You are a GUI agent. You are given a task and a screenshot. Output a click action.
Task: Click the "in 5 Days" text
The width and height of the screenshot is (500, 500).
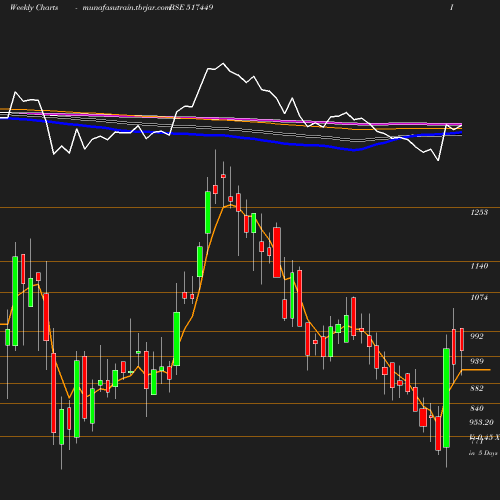(x=483, y=453)
